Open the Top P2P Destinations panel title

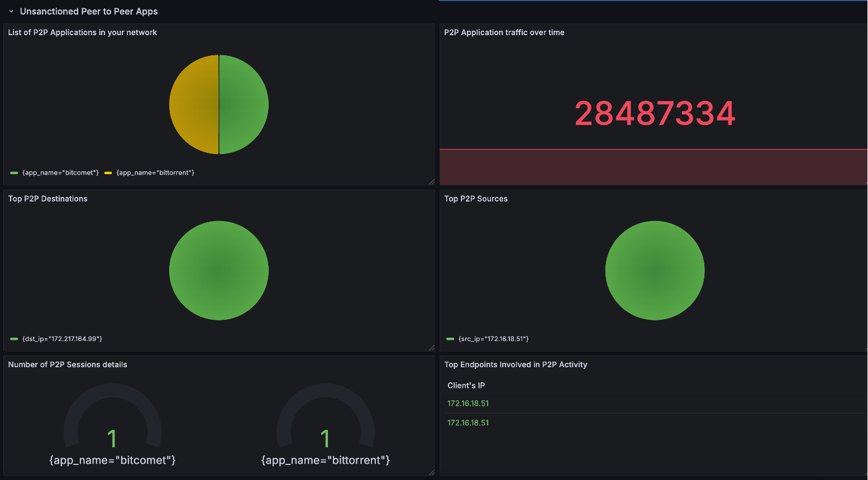point(48,199)
